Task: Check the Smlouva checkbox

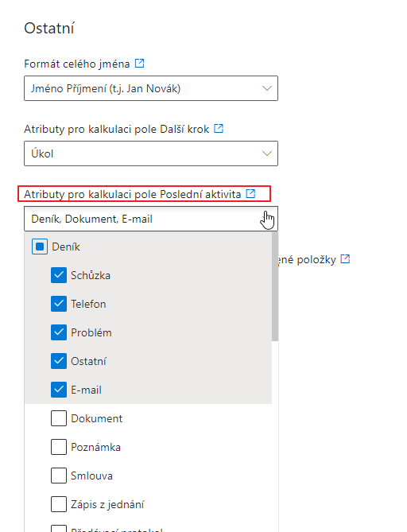Action: (x=59, y=476)
